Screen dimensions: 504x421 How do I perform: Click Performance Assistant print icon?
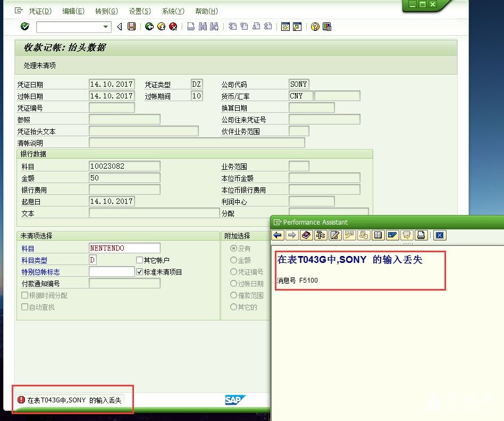[x=421, y=235]
